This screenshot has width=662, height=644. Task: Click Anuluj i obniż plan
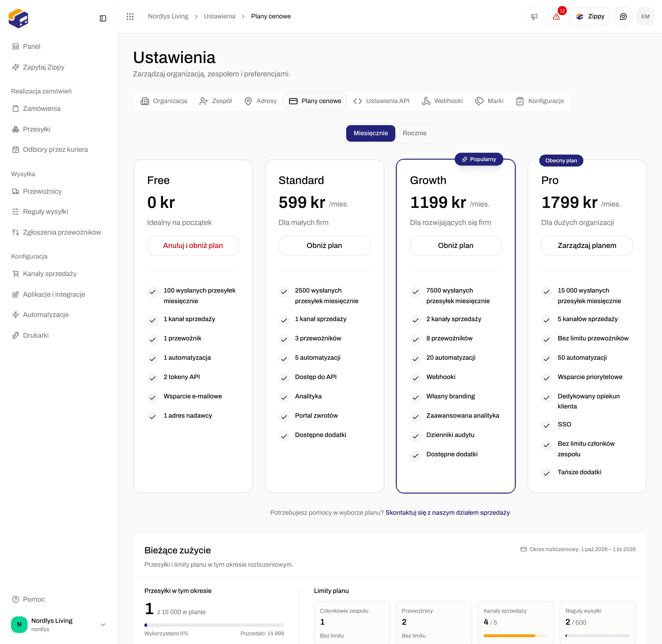point(193,246)
